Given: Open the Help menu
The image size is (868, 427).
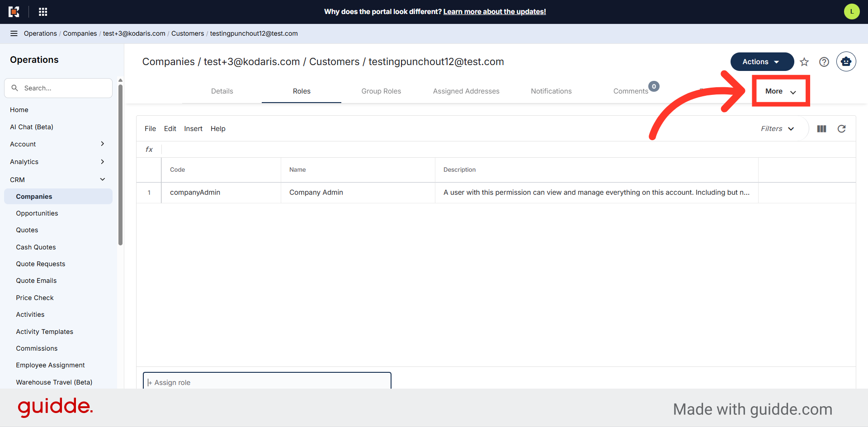Looking at the screenshot, I should coord(218,129).
